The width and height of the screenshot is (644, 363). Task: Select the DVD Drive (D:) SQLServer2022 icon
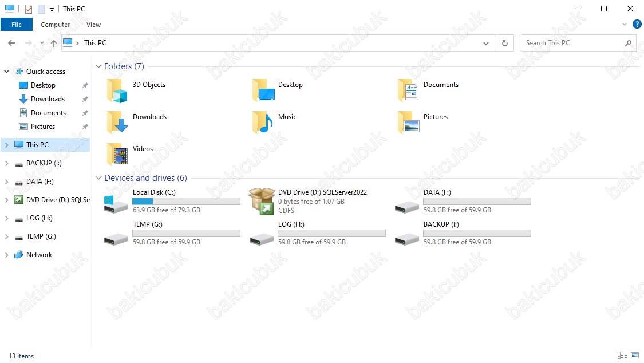tap(262, 201)
